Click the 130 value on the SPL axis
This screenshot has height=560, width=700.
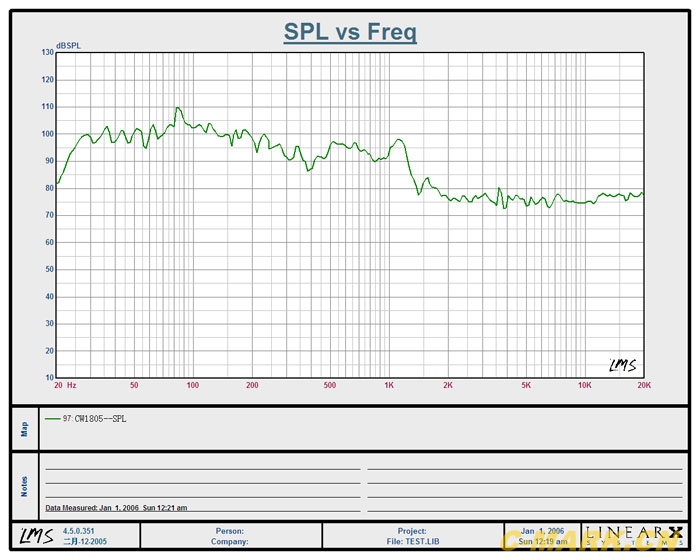point(47,52)
